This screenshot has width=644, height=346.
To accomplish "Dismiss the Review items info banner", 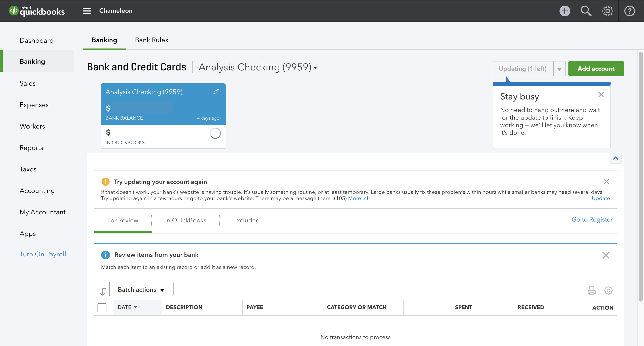I will 606,255.
